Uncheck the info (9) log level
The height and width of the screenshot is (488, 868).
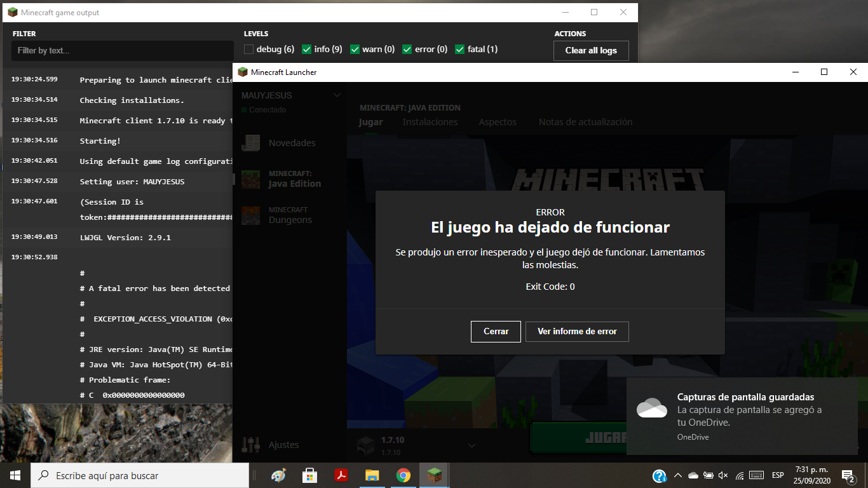(x=306, y=49)
